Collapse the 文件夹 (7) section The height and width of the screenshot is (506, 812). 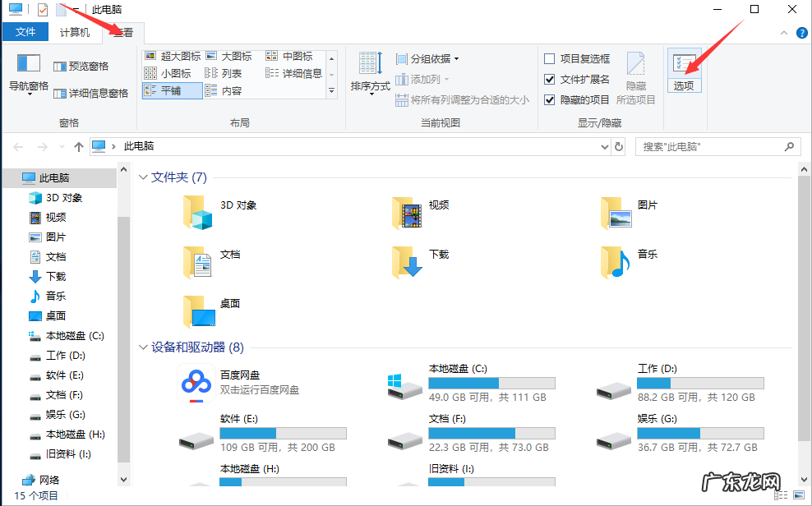coord(144,177)
